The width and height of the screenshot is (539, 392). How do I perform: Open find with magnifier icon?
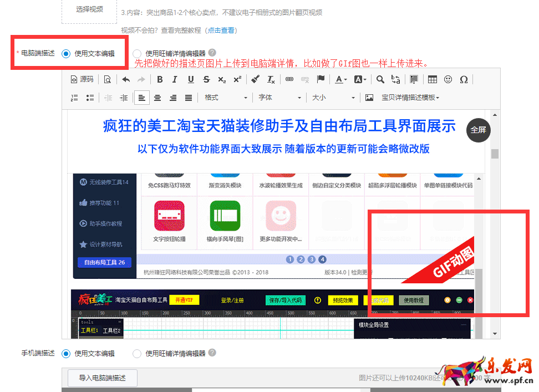(x=380, y=79)
